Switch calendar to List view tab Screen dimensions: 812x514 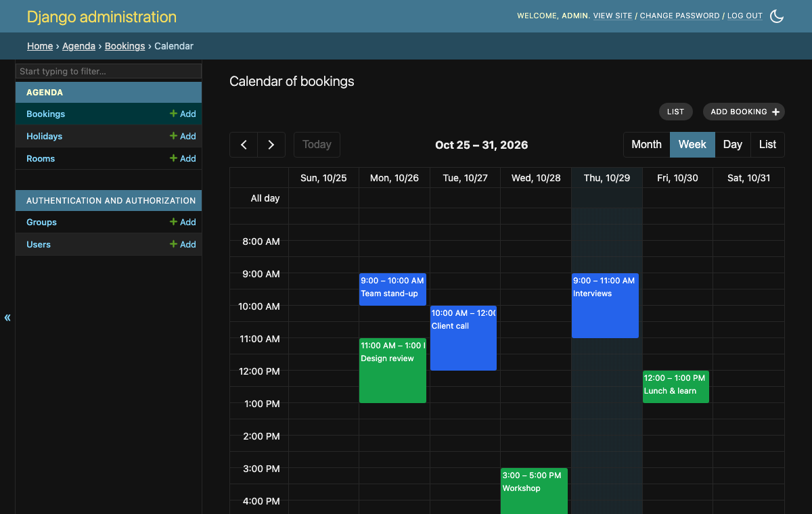(x=768, y=145)
